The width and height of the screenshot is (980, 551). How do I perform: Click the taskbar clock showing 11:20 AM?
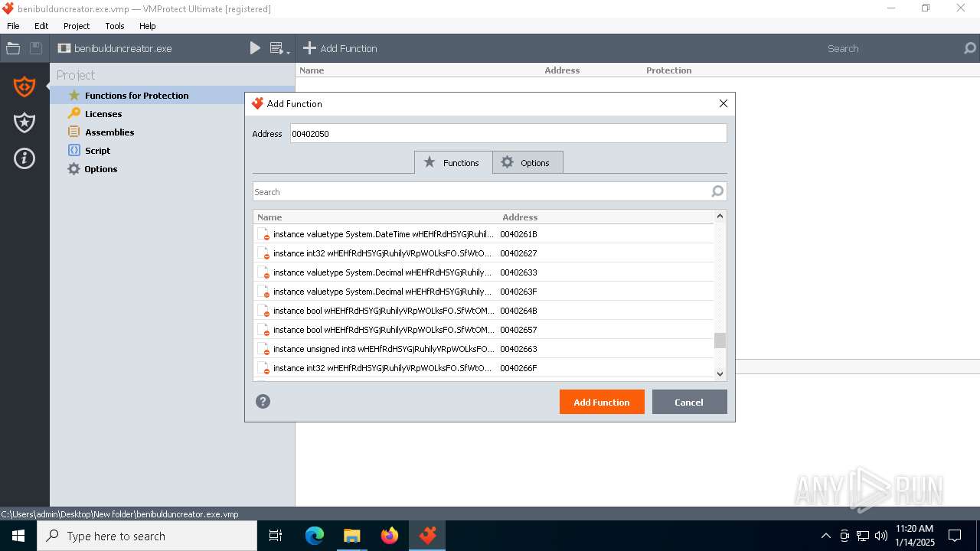[x=914, y=536]
